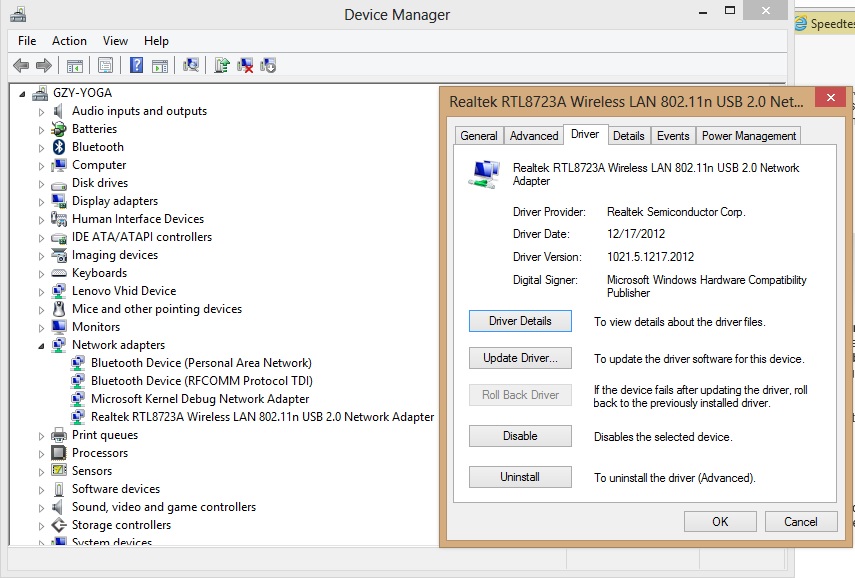
Task: Open the View menu
Action: click(x=115, y=41)
